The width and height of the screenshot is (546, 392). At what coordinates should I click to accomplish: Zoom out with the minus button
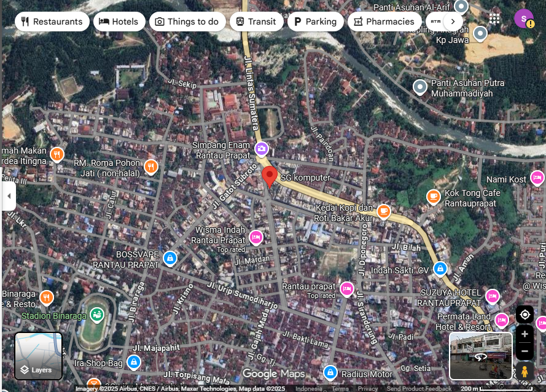(525, 351)
